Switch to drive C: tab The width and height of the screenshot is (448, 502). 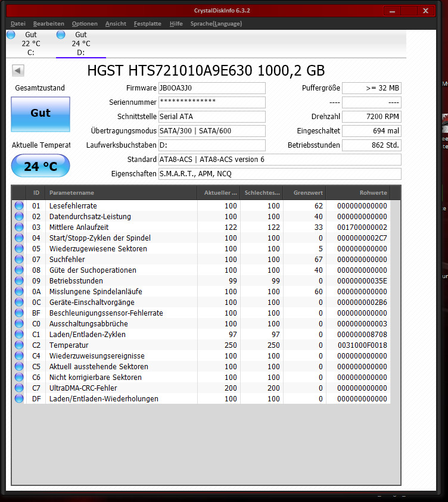tap(31, 43)
